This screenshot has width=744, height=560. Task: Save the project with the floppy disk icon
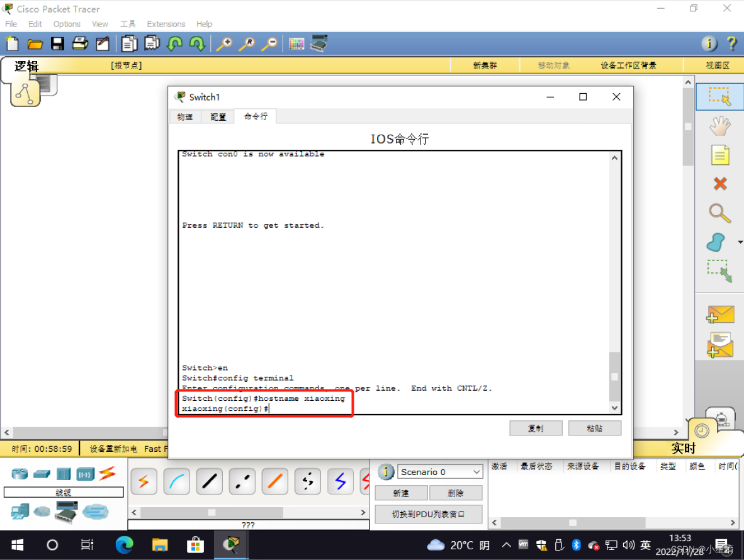[x=57, y=43]
